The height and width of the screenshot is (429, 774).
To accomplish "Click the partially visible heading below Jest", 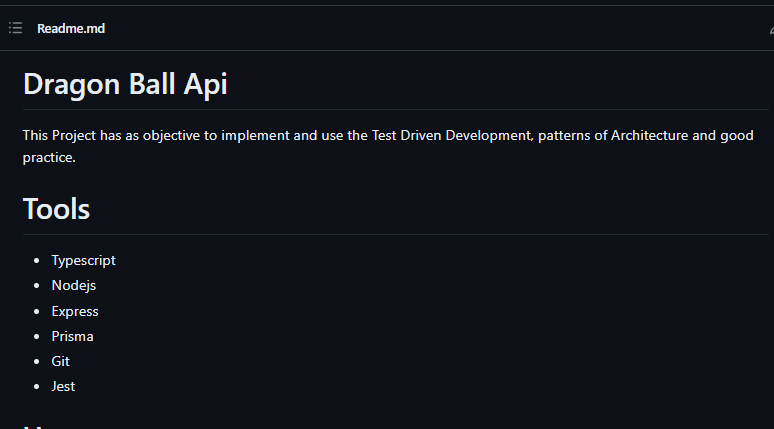I will pyautogui.click(x=36, y=425).
